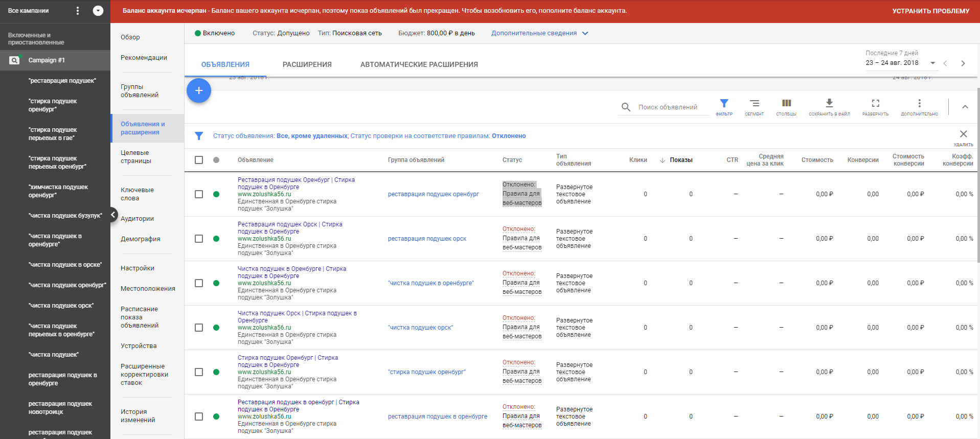
Task: Open Группы объявлений in side menu
Action: point(140,91)
